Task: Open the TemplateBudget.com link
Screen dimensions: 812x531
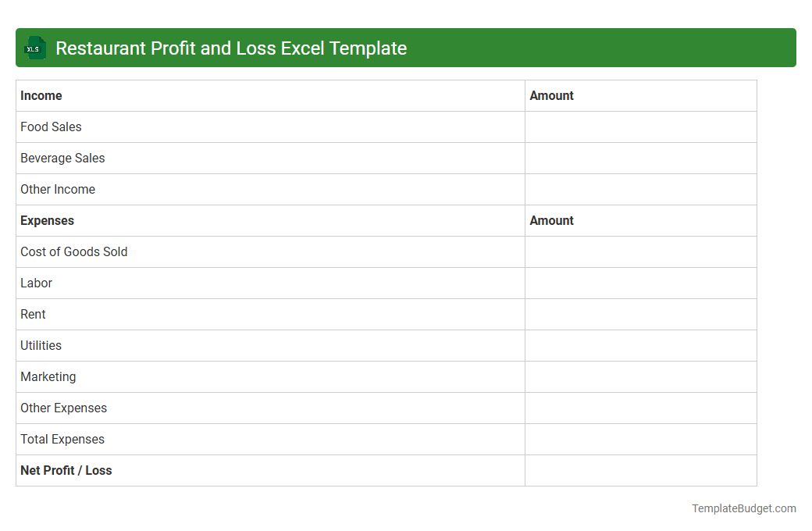Action: click(743, 508)
